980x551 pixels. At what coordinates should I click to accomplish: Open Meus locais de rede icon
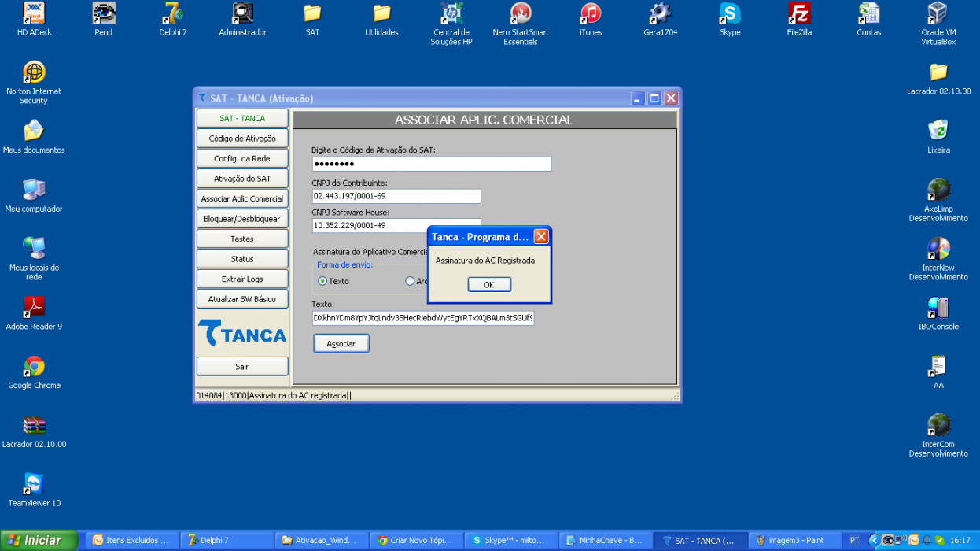tap(34, 249)
